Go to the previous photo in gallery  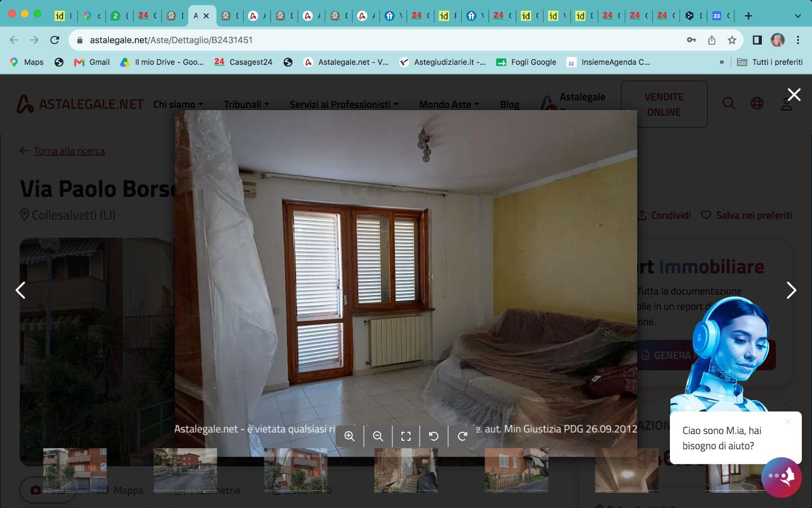point(20,290)
